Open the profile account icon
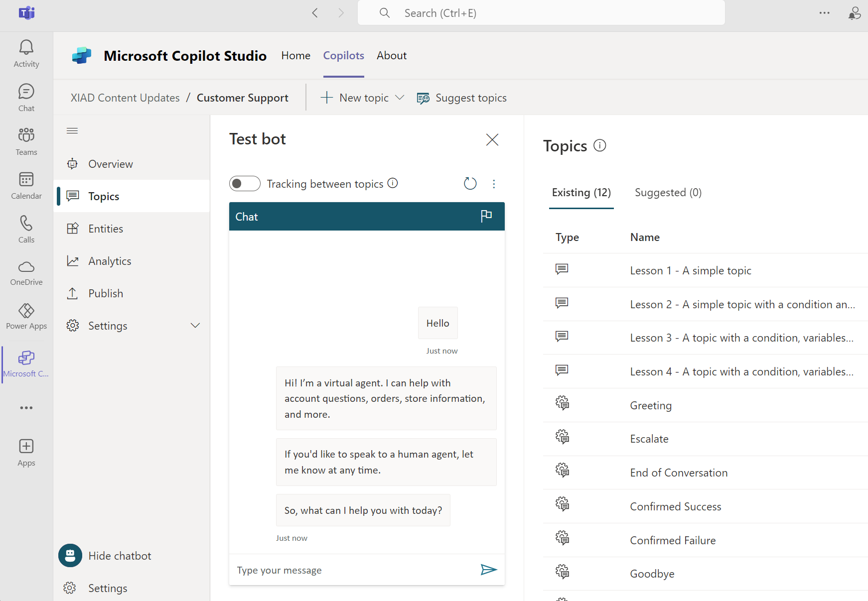The image size is (868, 601). [854, 13]
